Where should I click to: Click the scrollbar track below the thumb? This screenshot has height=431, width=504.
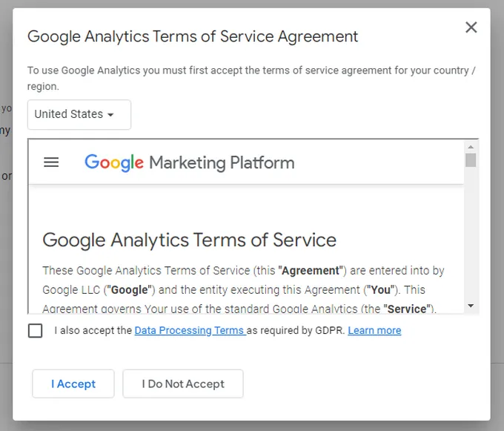471,237
